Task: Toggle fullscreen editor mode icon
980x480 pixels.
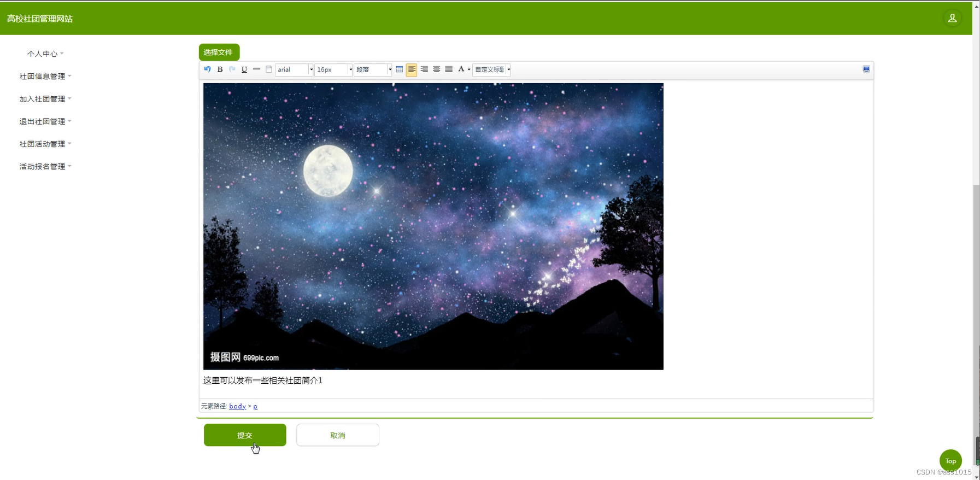Action: (x=866, y=69)
